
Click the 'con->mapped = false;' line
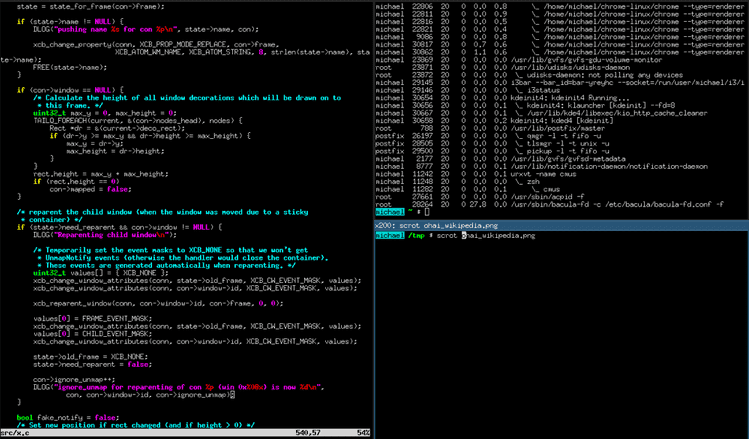tap(90, 189)
